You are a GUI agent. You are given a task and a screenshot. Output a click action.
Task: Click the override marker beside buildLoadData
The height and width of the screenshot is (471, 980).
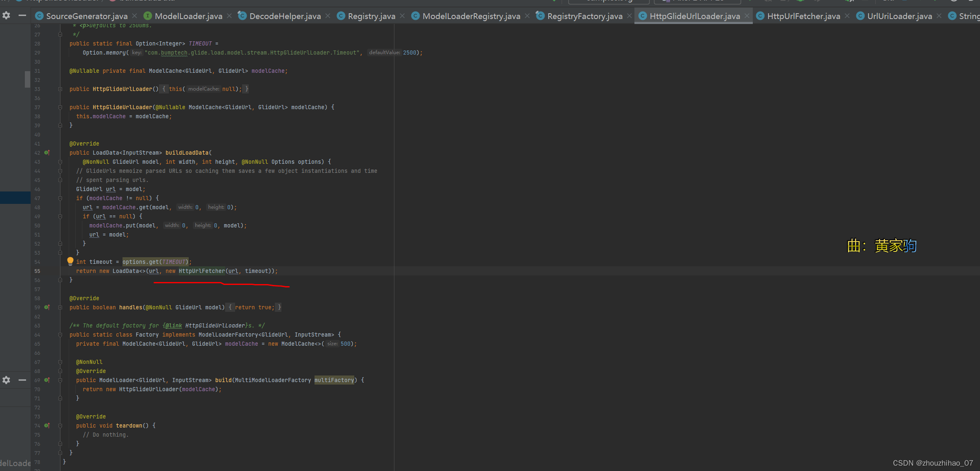tap(47, 153)
